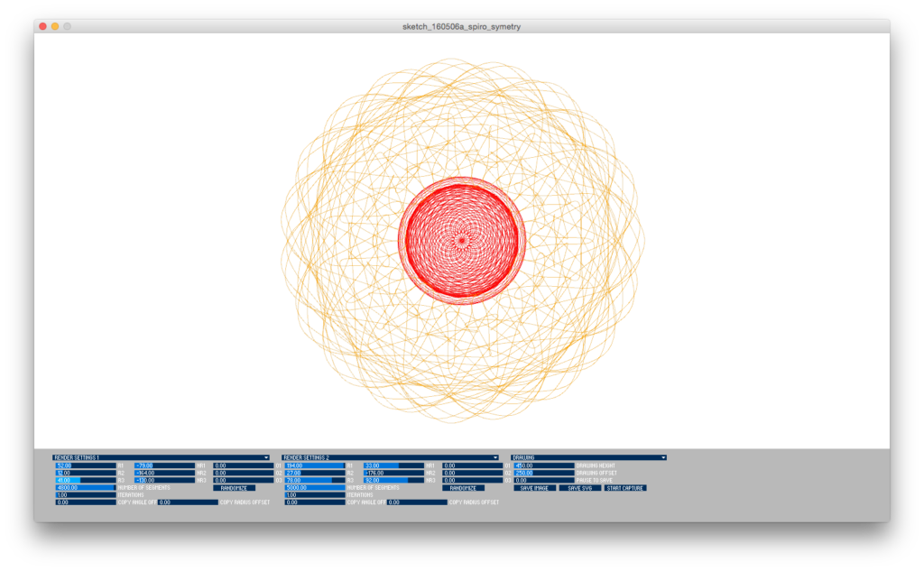This screenshot has height=571, width=924.
Task: Set the NR3 slider (92.00) in Render Settings 2
Action: (x=393, y=480)
